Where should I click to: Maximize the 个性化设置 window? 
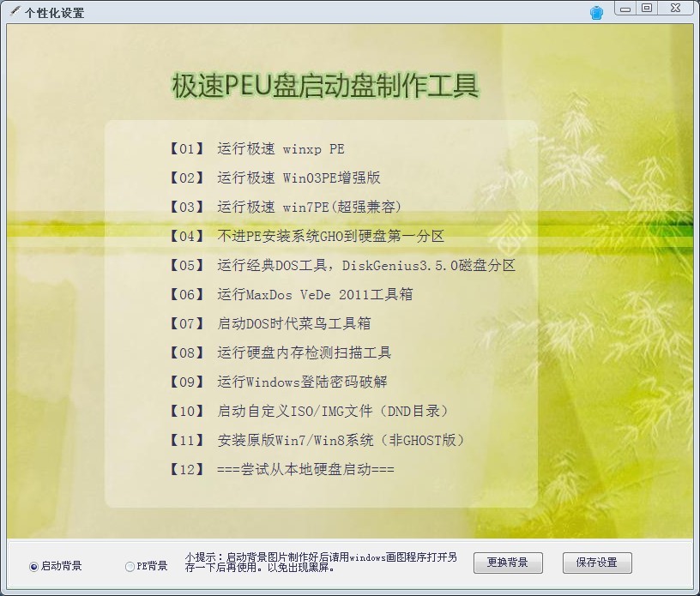pos(647,8)
